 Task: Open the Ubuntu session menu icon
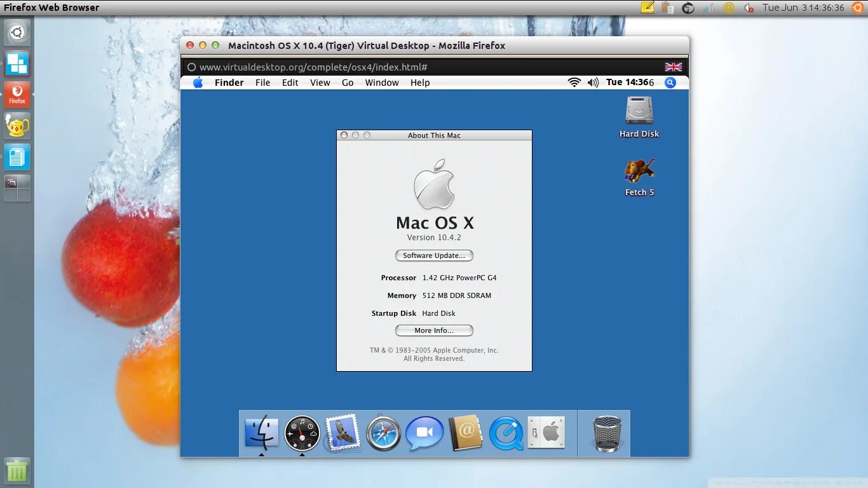tap(858, 8)
